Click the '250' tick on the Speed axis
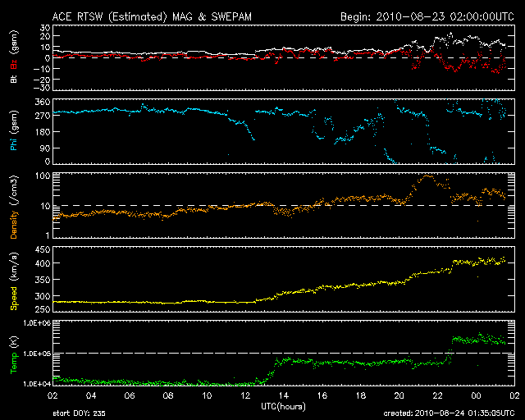Image resolution: width=525 pixels, height=420 pixels. 43,309
